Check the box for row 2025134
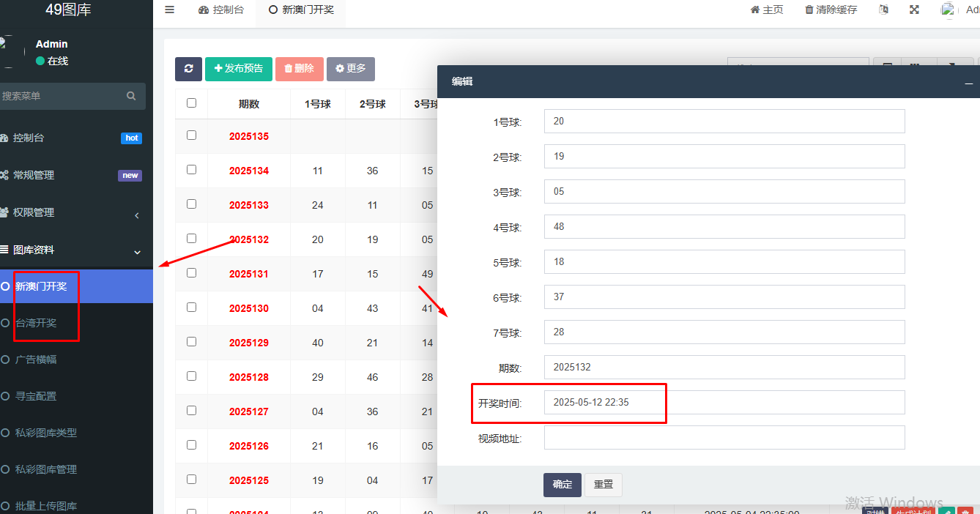 (x=191, y=170)
